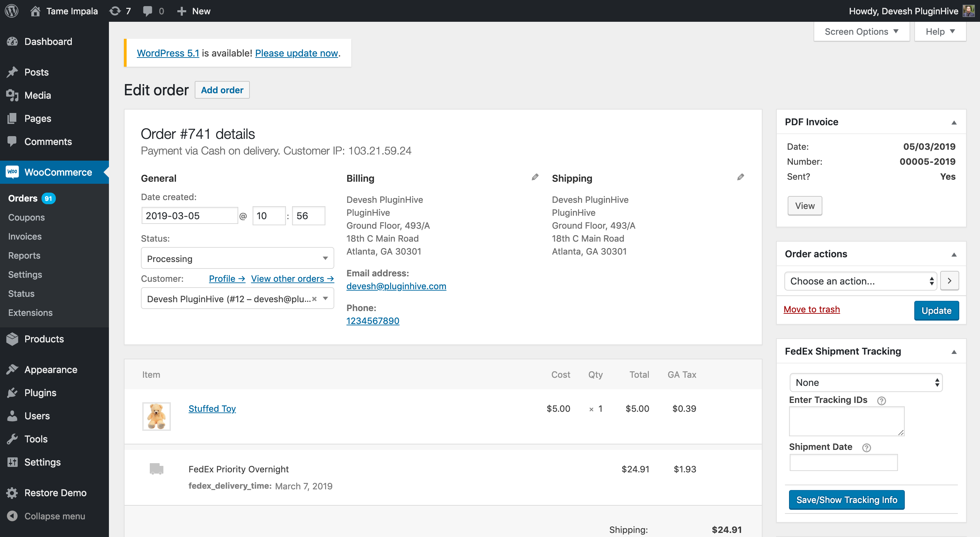Image resolution: width=980 pixels, height=537 pixels.
Task: Expand Screen Options panel
Action: click(x=862, y=32)
